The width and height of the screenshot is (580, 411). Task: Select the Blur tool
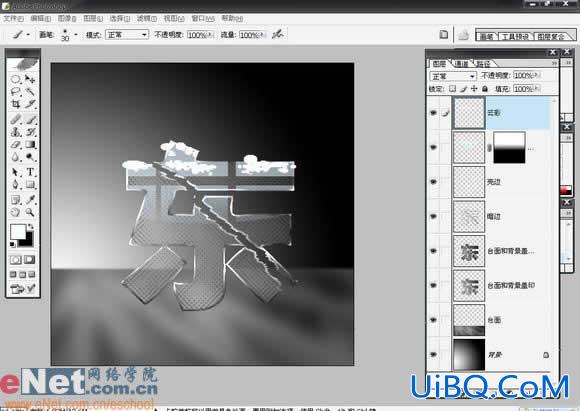[16, 157]
